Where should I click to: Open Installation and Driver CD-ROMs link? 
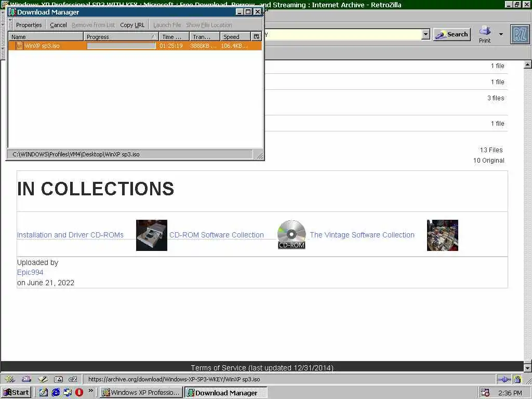pos(70,235)
